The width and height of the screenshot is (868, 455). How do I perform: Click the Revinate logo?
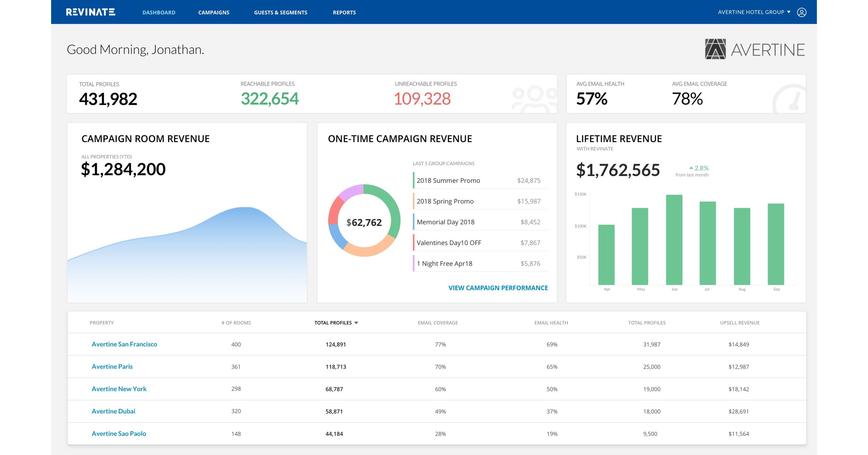90,12
